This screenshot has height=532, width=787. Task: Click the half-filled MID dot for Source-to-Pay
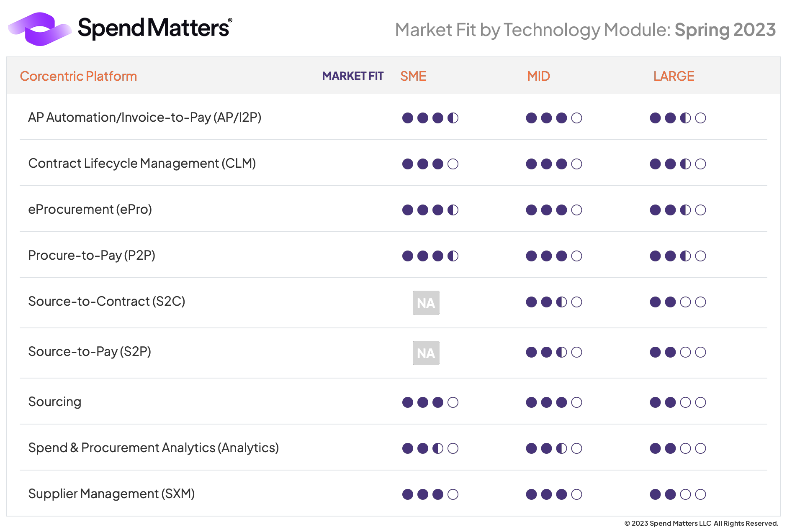tap(561, 352)
